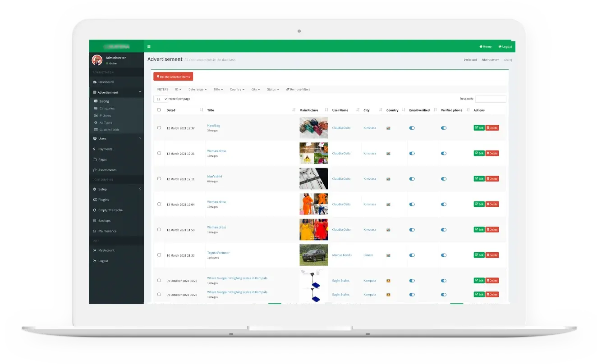Click the My Account icon in sidebar

tap(95, 250)
